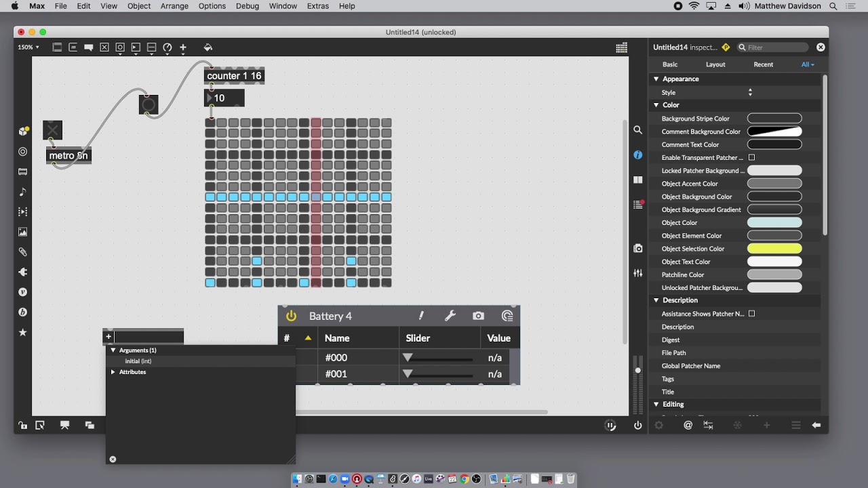Click the Slider column header in Battery 4
Image resolution: width=868 pixels, height=488 pixels.
[x=439, y=338]
